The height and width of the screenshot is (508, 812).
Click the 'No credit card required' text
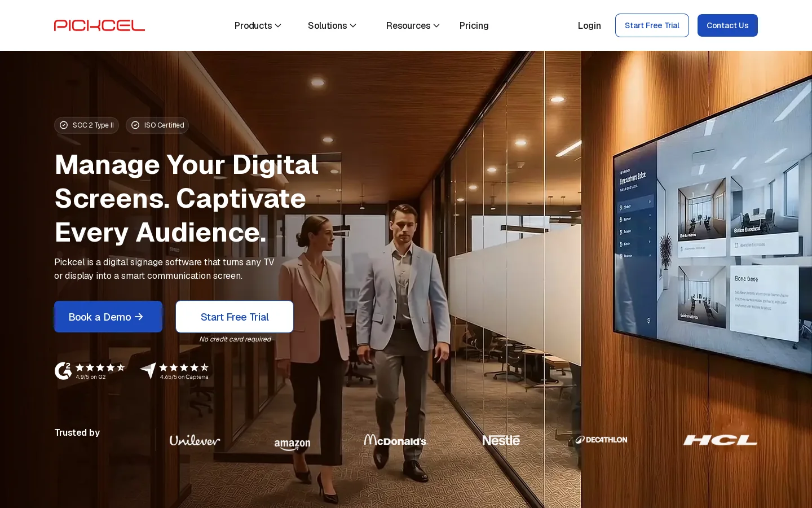tap(235, 339)
